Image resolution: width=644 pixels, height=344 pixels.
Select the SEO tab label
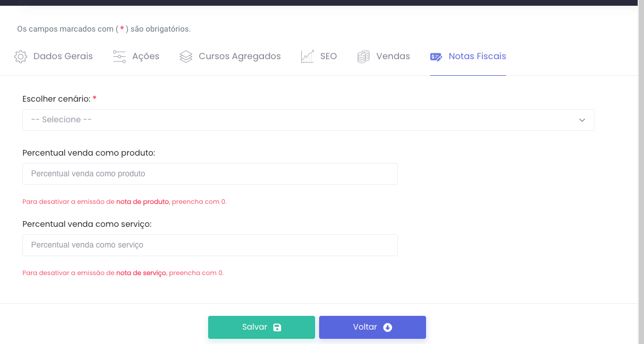point(328,56)
